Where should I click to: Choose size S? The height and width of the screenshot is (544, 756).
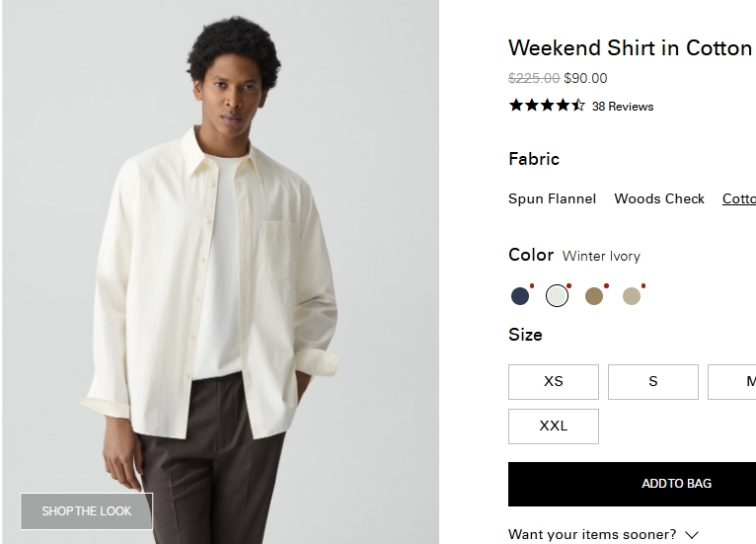[x=653, y=382]
